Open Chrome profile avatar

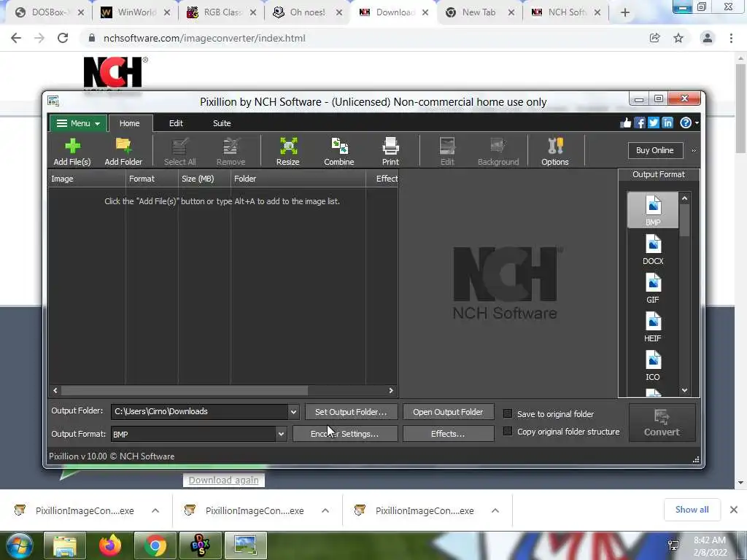(708, 38)
